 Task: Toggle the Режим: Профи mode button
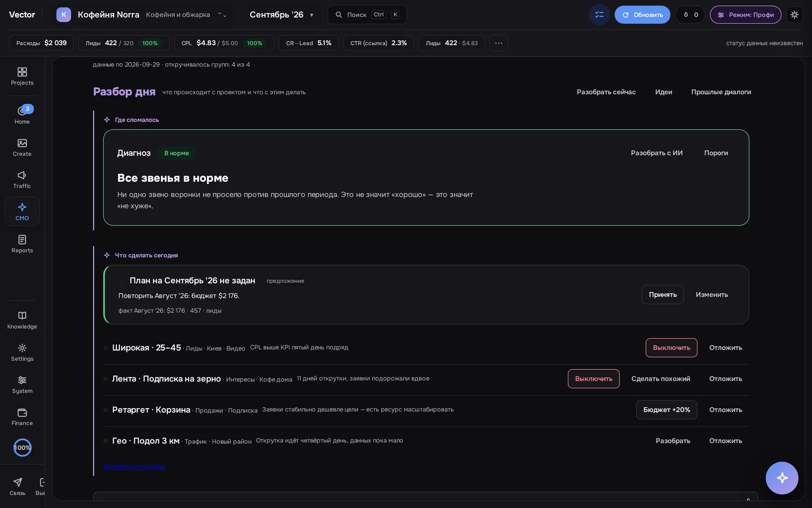(746, 15)
